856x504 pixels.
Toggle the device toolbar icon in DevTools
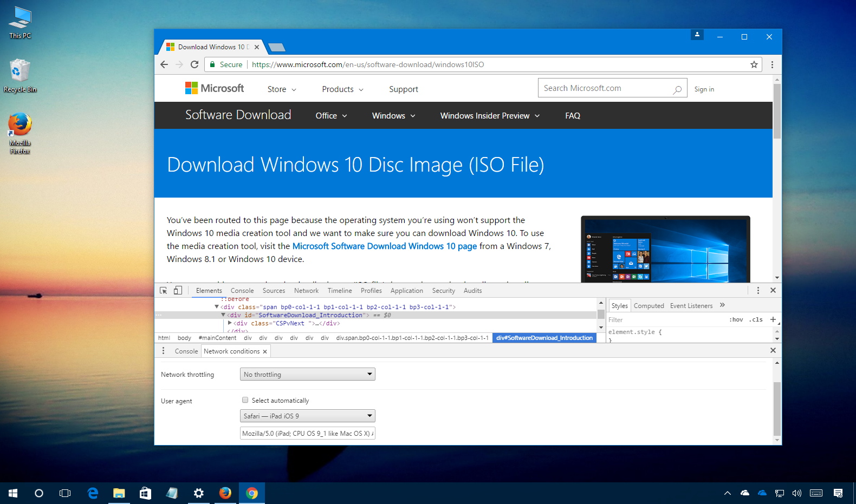tap(178, 291)
